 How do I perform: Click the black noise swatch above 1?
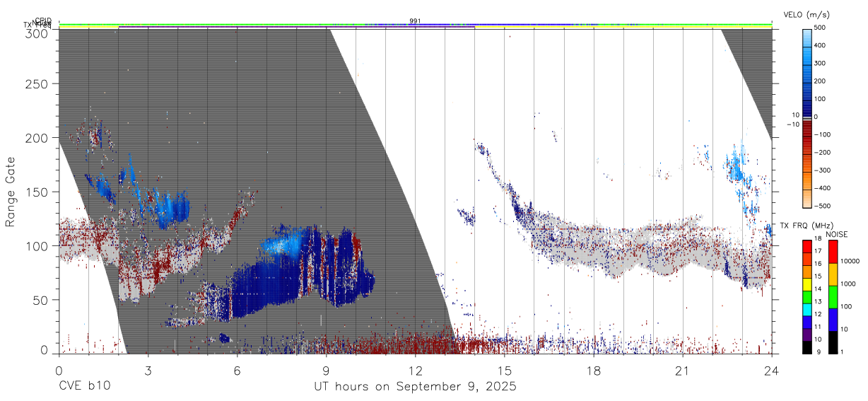tap(833, 342)
